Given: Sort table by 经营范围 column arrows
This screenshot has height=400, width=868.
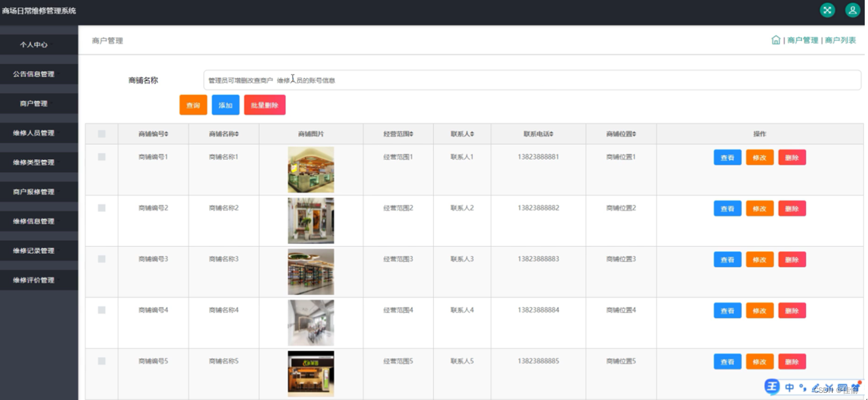Looking at the screenshot, I should tap(411, 134).
